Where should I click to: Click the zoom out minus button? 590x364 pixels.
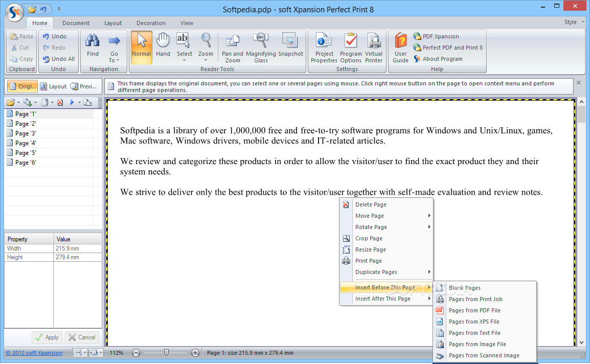click(136, 353)
